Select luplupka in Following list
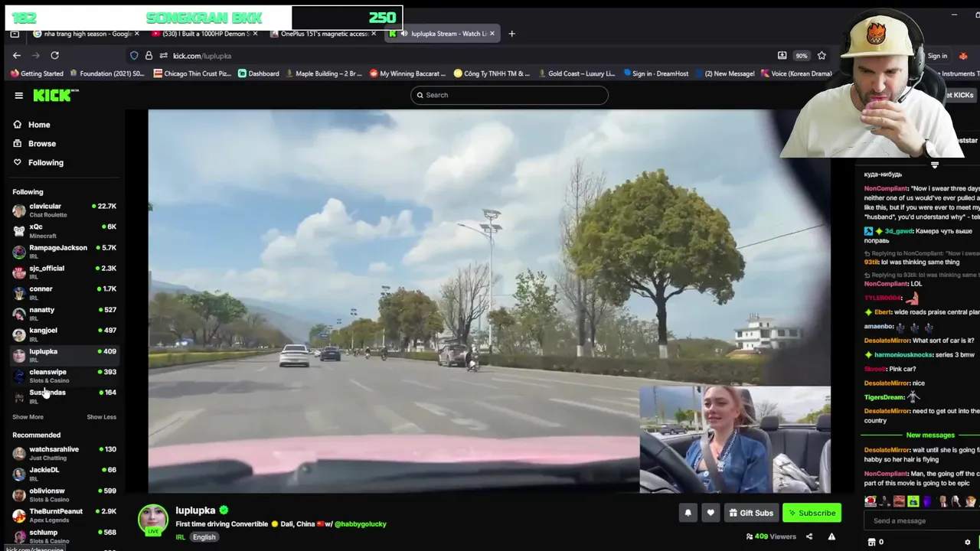Viewport: 980px width, 551px height. (64, 354)
